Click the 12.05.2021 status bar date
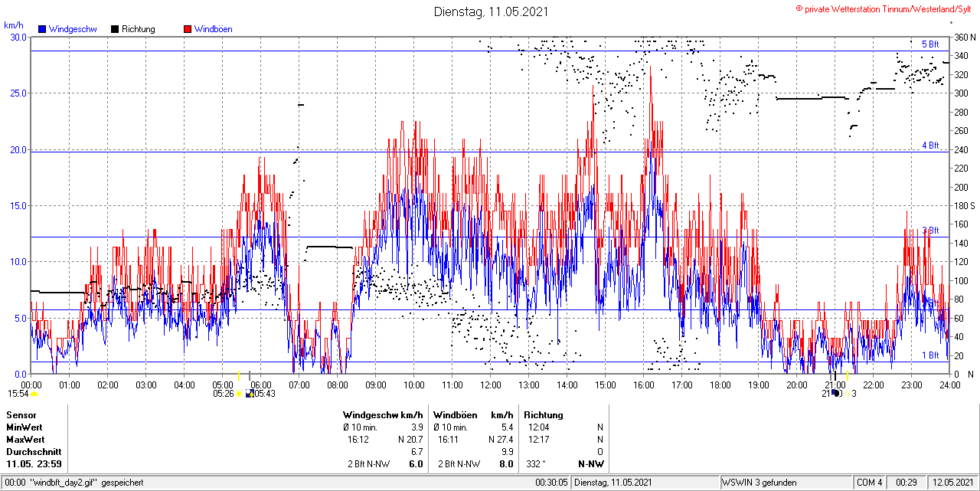Screen dimensions: 980x491 click(952, 483)
